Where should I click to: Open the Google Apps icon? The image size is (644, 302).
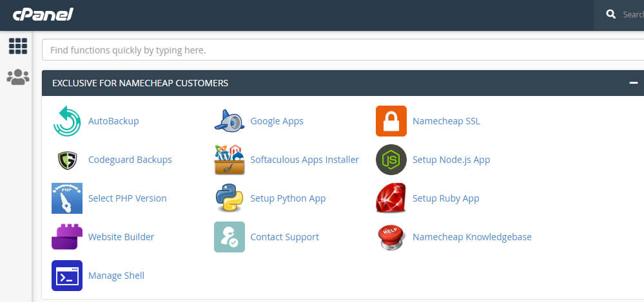[229, 121]
